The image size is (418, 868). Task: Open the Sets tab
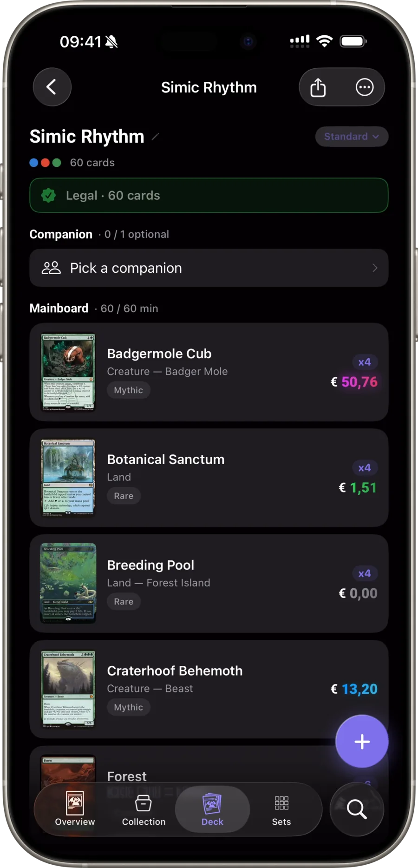click(281, 809)
